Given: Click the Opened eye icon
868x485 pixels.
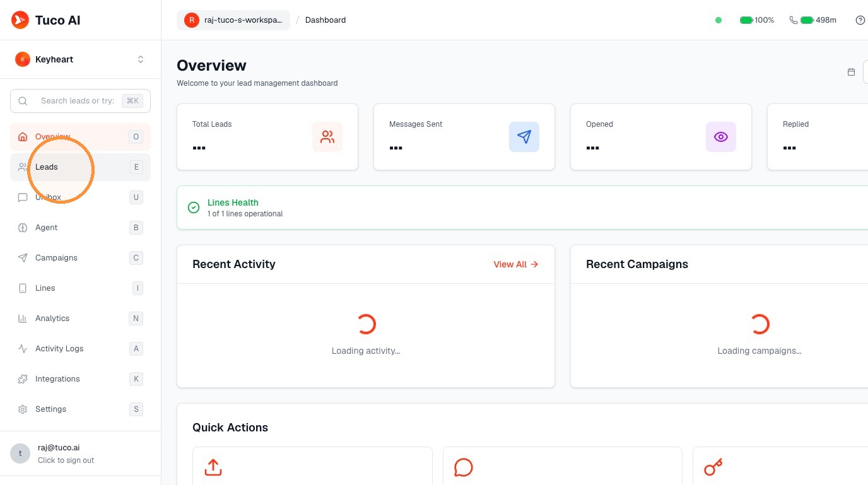Looking at the screenshot, I should click(721, 137).
